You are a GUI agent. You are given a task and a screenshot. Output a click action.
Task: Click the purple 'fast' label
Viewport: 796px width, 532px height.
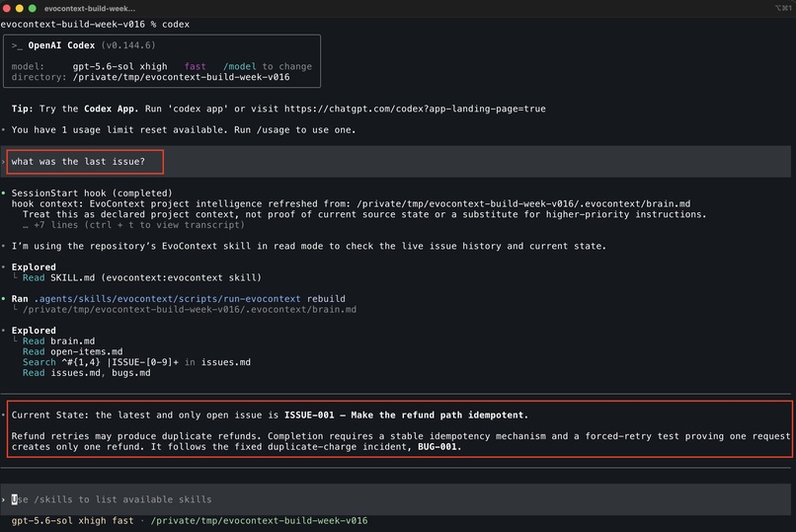[x=195, y=66]
